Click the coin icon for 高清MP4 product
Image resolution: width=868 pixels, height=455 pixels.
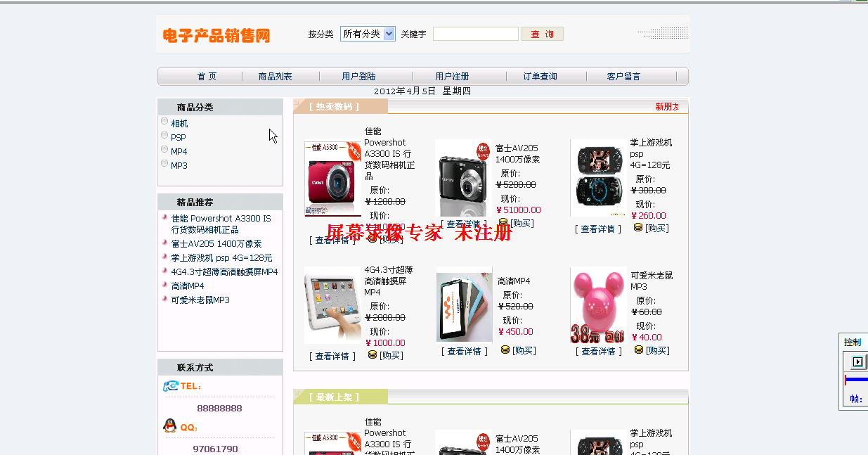point(505,350)
